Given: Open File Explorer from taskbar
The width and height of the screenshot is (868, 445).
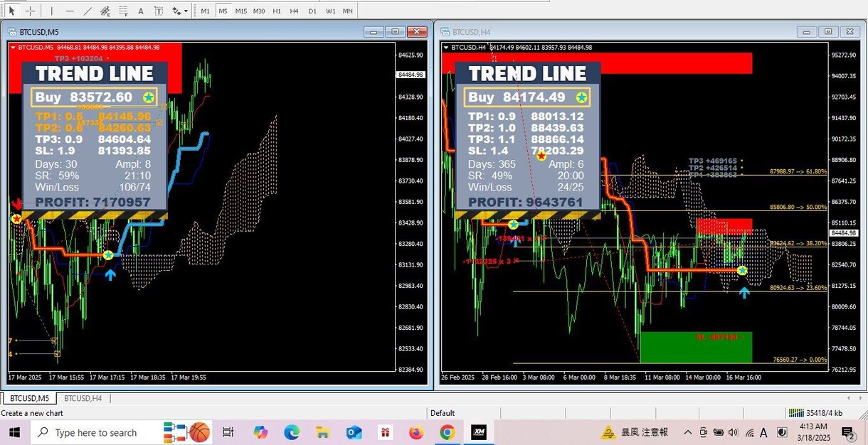Looking at the screenshot, I should click(x=323, y=432).
